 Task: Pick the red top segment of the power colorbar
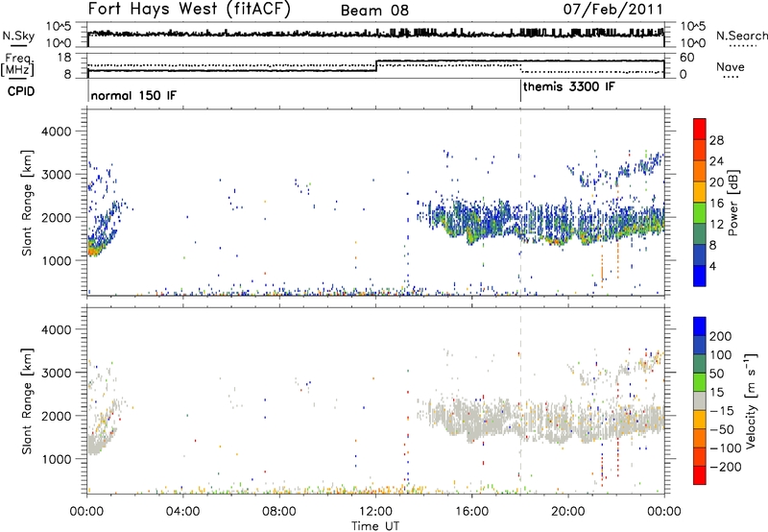tap(700, 129)
